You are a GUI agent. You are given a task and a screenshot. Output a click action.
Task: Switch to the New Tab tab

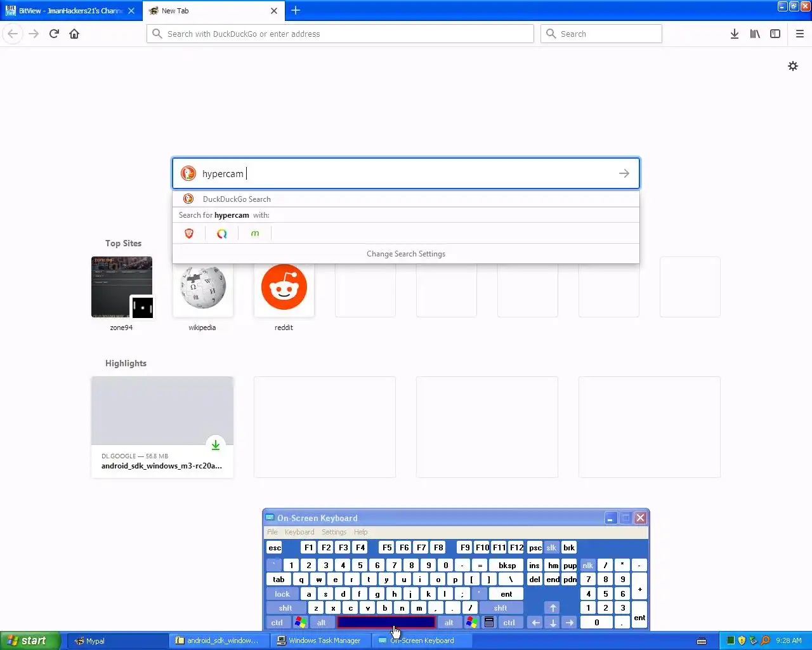point(214,11)
